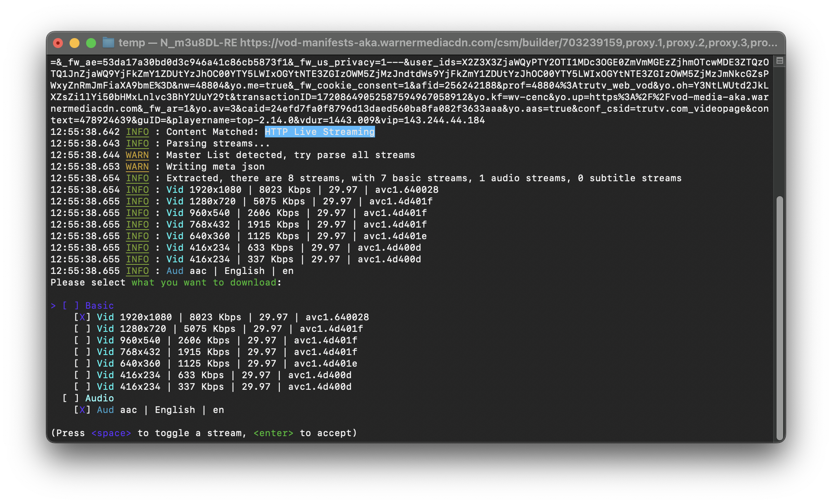Click the > selection cursor beside Basic
The width and height of the screenshot is (832, 504).
coord(53,306)
